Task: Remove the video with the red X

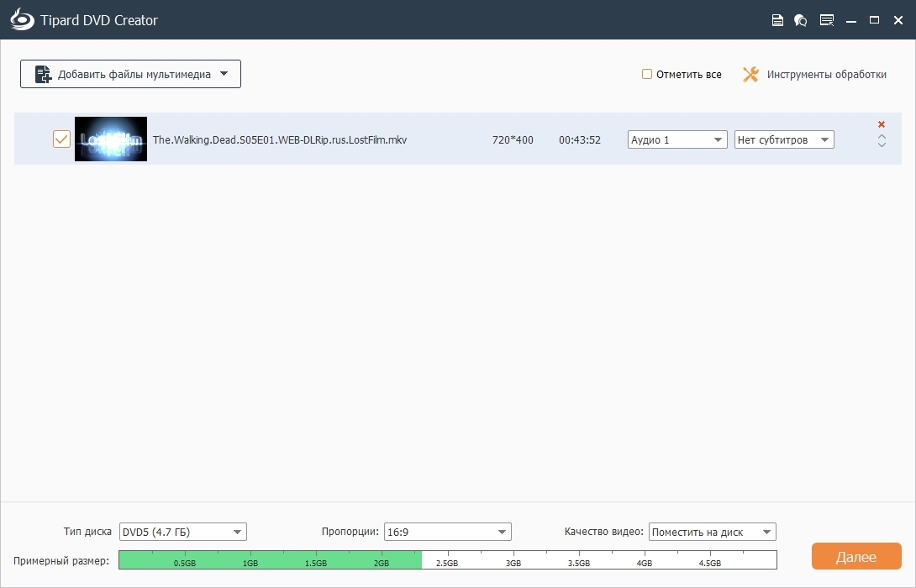Action: pos(882,124)
